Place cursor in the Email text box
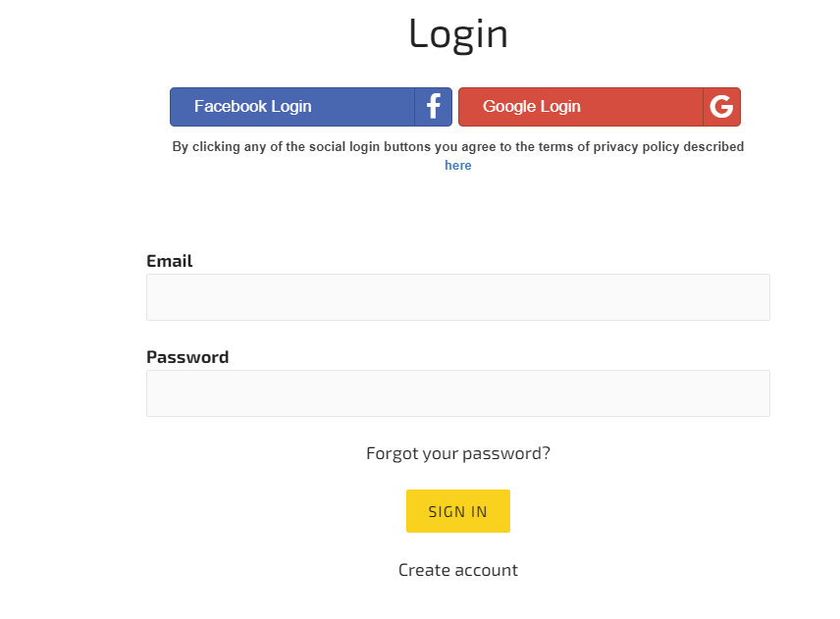The width and height of the screenshot is (840, 619). [x=457, y=297]
